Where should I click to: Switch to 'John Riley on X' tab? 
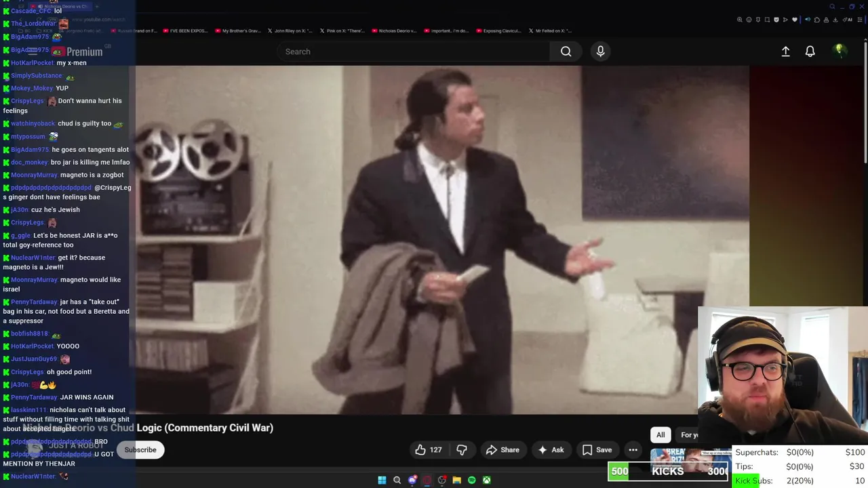[290, 30]
